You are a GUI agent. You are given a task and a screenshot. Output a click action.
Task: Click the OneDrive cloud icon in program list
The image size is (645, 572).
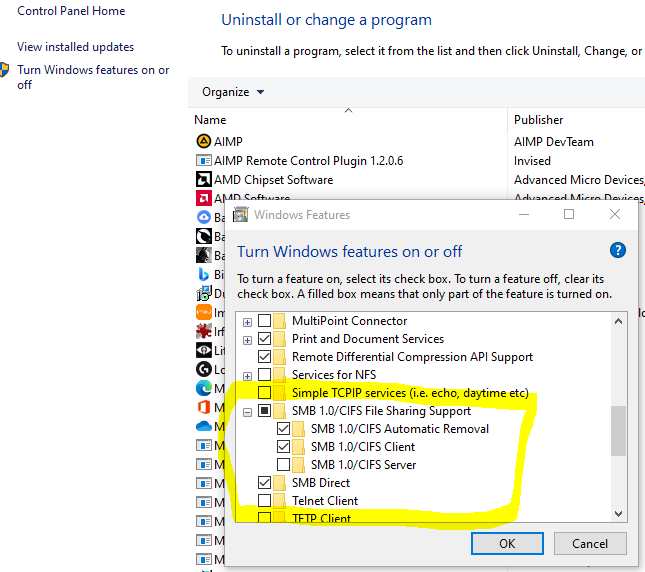click(x=204, y=426)
